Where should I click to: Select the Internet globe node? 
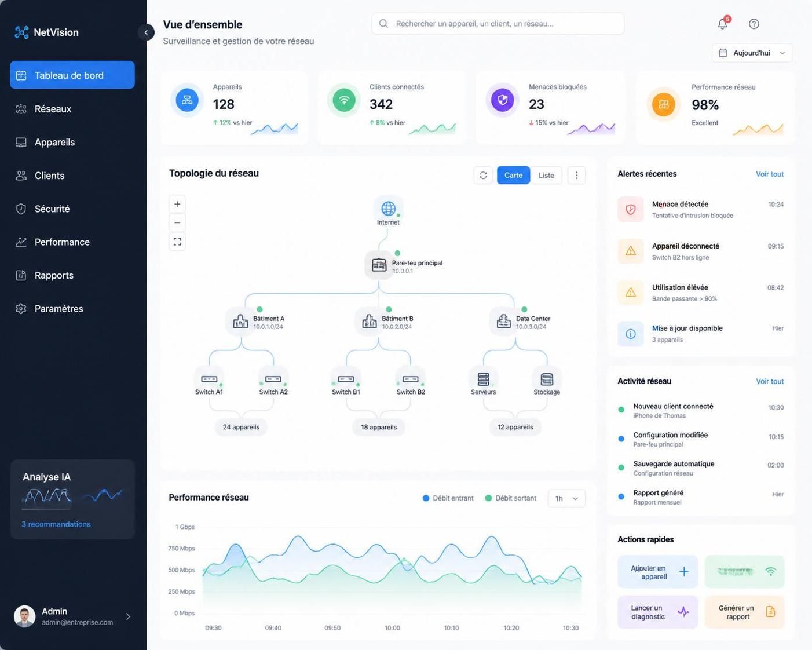click(x=388, y=209)
